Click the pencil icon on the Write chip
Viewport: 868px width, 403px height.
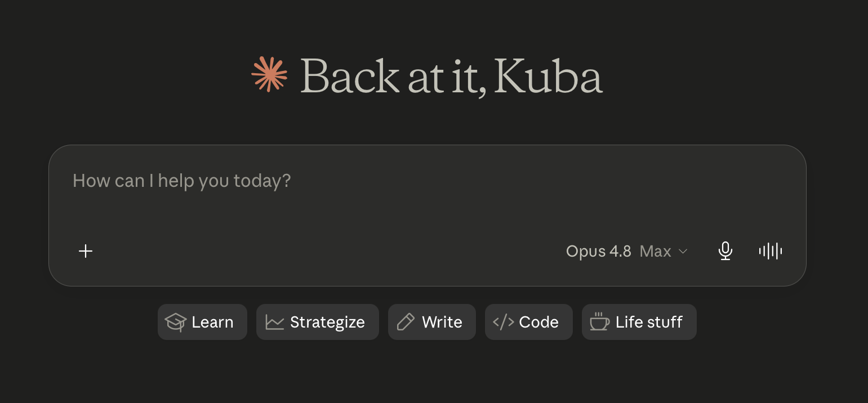[x=406, y=322]
